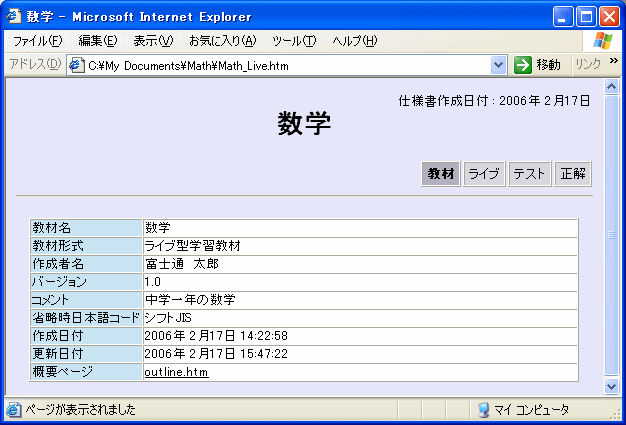Open the 表示(V) menu

tap(153, 41)
